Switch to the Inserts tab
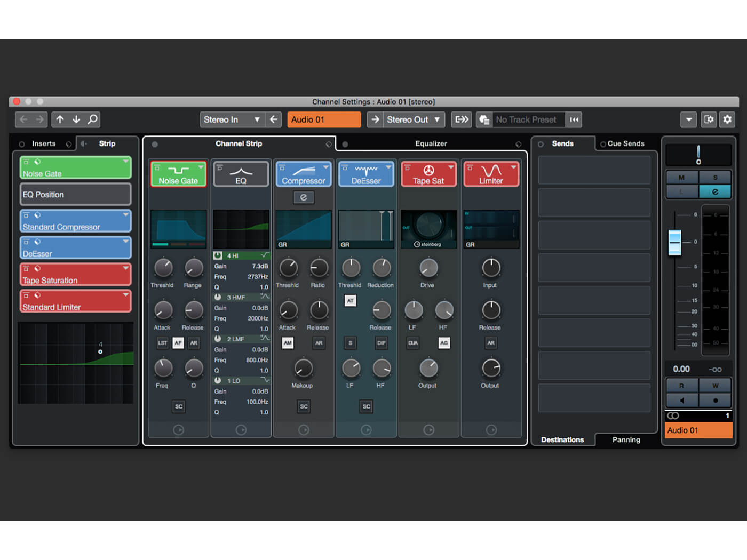 click(44, 143)
